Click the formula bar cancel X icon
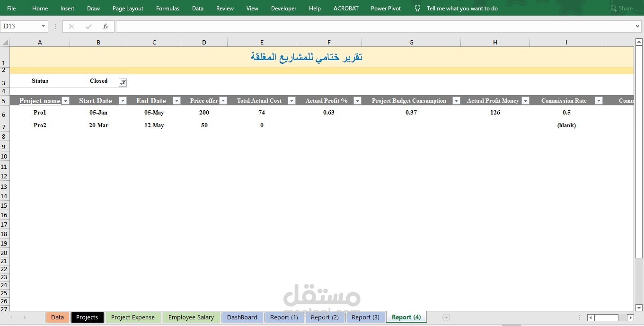This screenshot has height=326, width=644. tap(71, 26)
